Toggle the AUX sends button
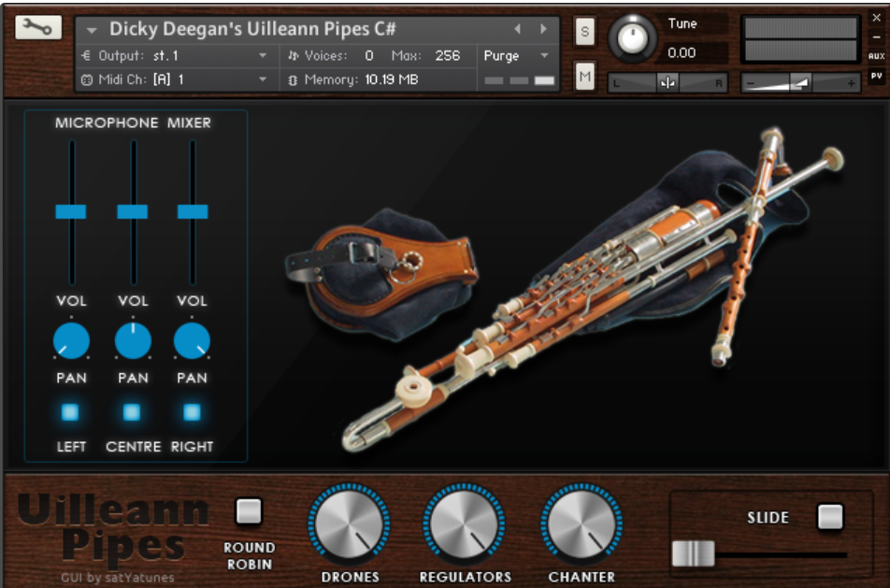The image size is (890, 588). click(x=876, y=56)
